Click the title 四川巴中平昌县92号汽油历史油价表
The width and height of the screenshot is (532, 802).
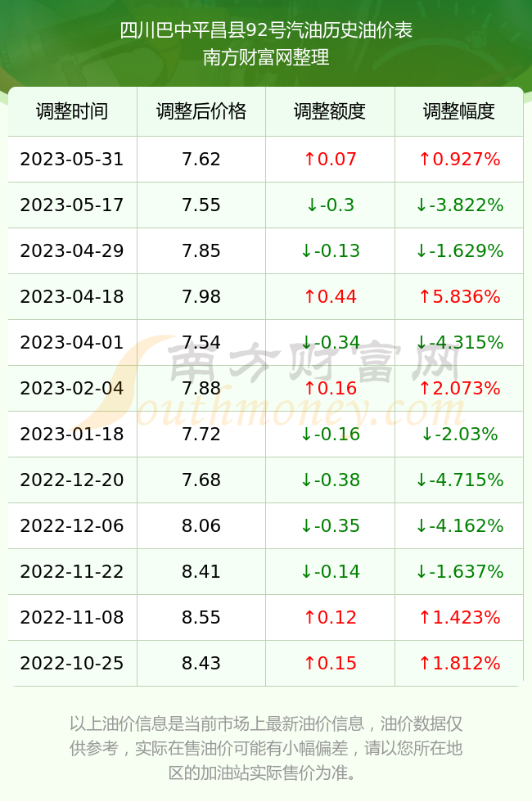(266, 30)
